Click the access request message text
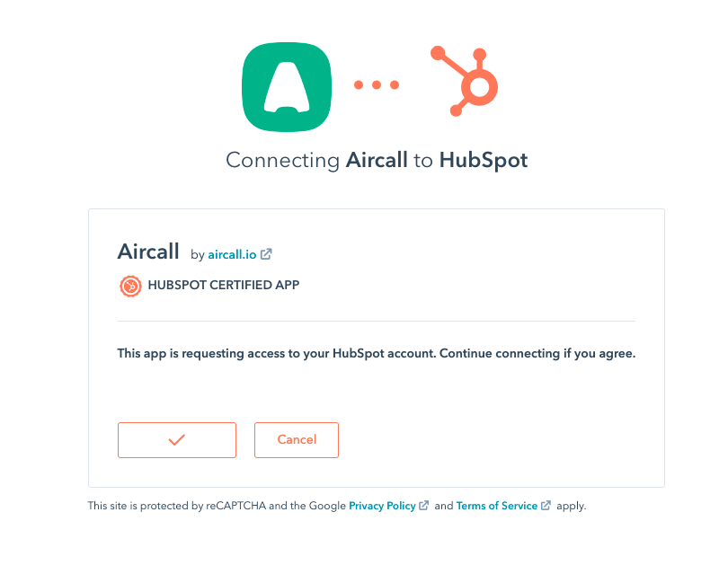Screen dimensions: 728x574 [x=376, y=354]
